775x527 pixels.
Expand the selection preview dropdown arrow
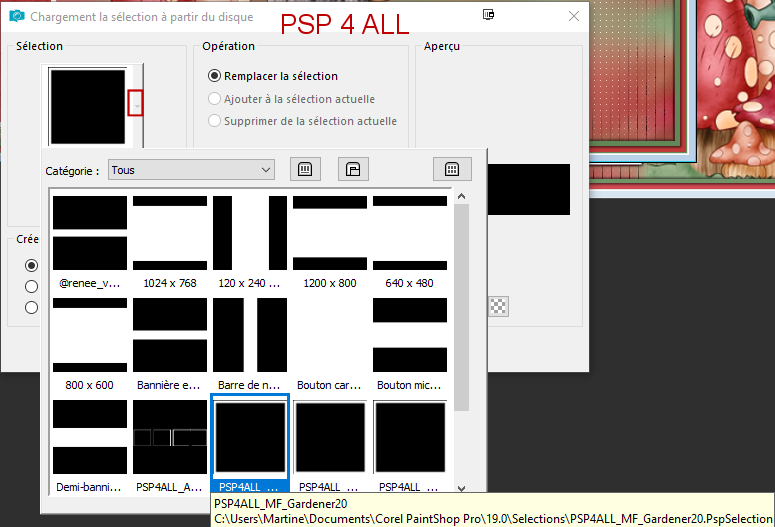(136, 102)
